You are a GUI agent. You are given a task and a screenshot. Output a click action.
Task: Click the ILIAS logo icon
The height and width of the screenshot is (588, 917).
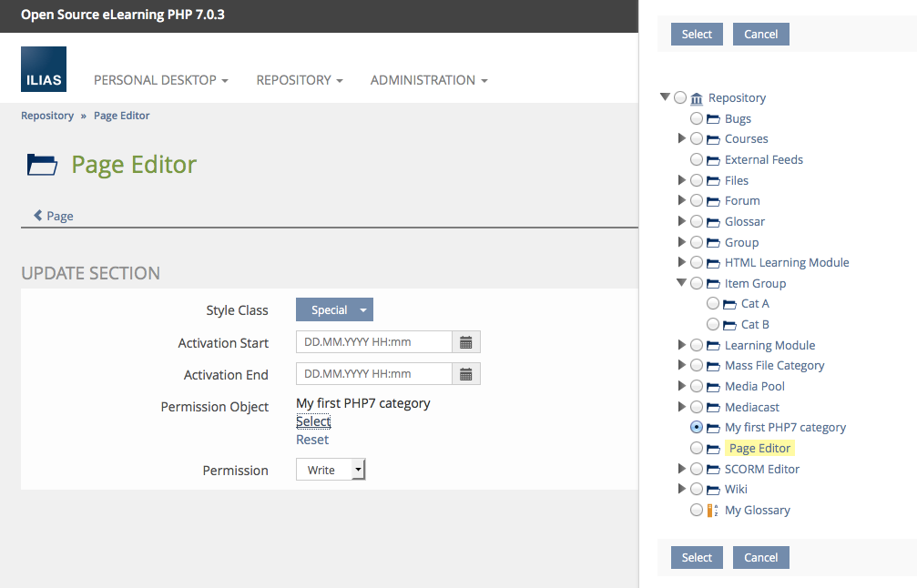(44, 69)
